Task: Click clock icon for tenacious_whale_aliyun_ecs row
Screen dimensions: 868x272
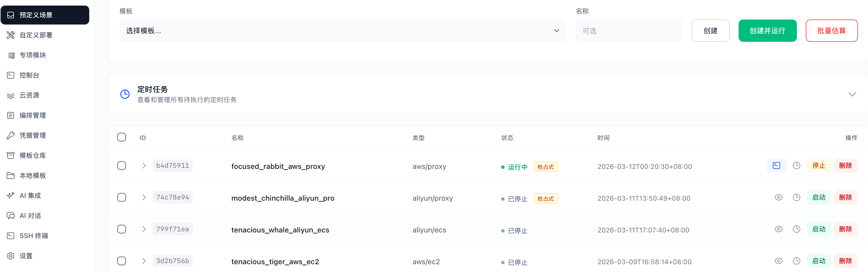Action: click(796, 229)
